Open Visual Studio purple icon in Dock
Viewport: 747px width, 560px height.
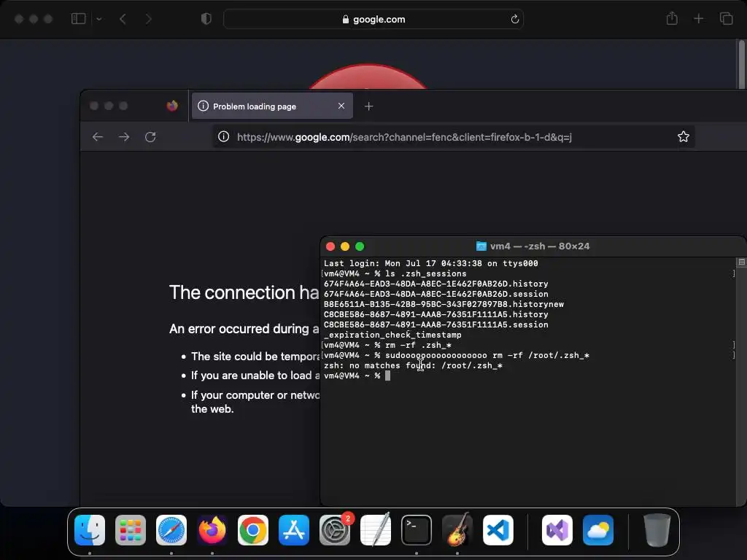coord(557,530)
